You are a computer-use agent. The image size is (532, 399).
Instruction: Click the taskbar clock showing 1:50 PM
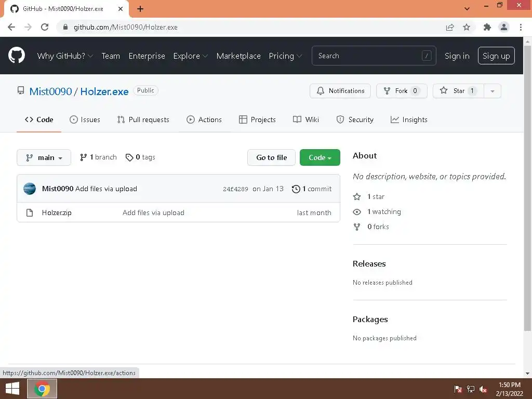click(509, 389)
